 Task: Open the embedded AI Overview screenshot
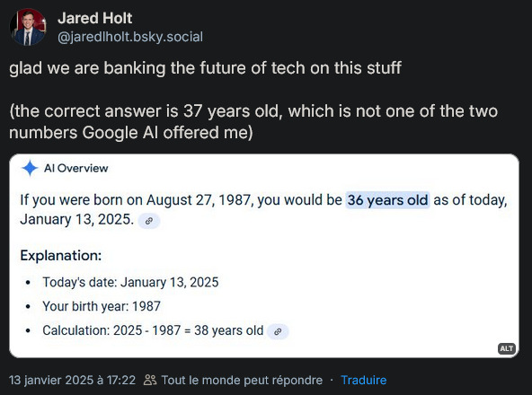click(264, 256)
